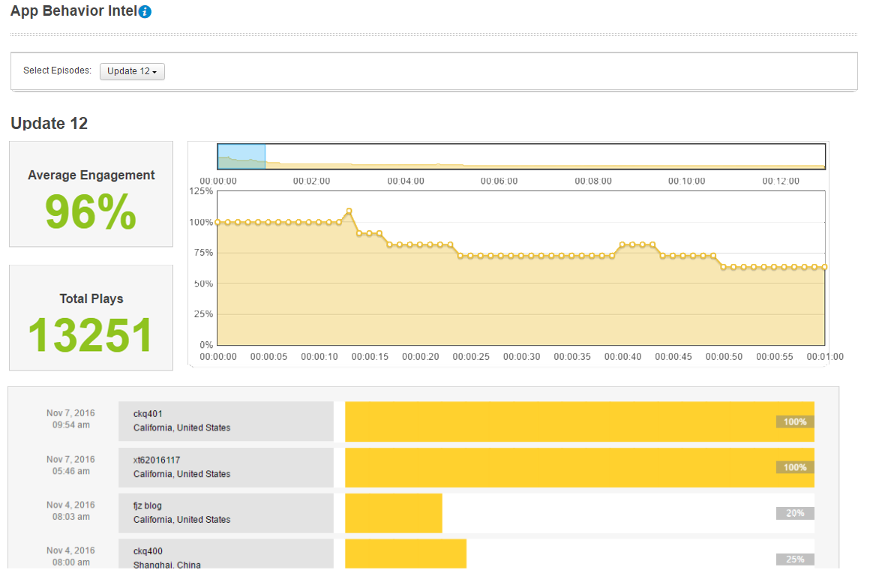Click the 00:06:00 label on the minimap timeline
This screenshot has width=870, height=588.
[x=498, y=181]
